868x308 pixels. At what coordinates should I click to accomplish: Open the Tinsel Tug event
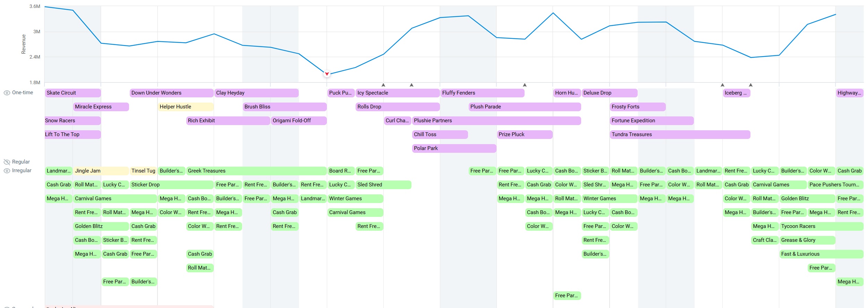coord(143,171)
